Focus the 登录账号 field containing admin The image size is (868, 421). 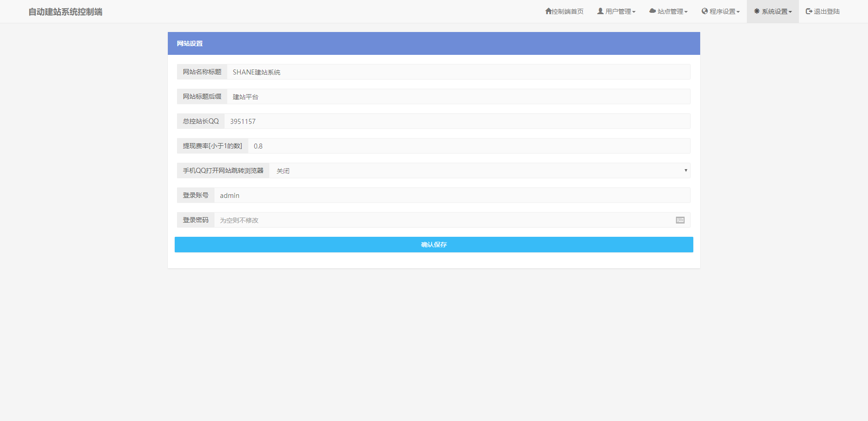[x=452, y=195]
